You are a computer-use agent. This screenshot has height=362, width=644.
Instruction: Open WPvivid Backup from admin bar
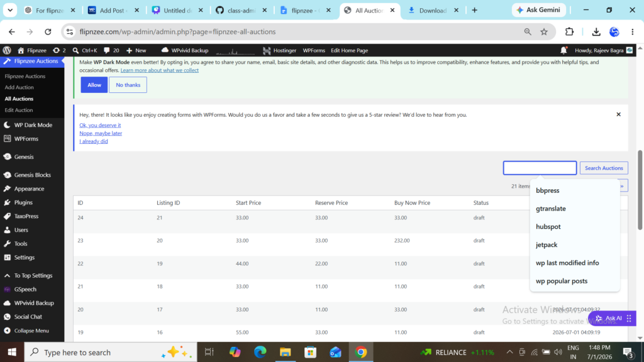point(185,50)
